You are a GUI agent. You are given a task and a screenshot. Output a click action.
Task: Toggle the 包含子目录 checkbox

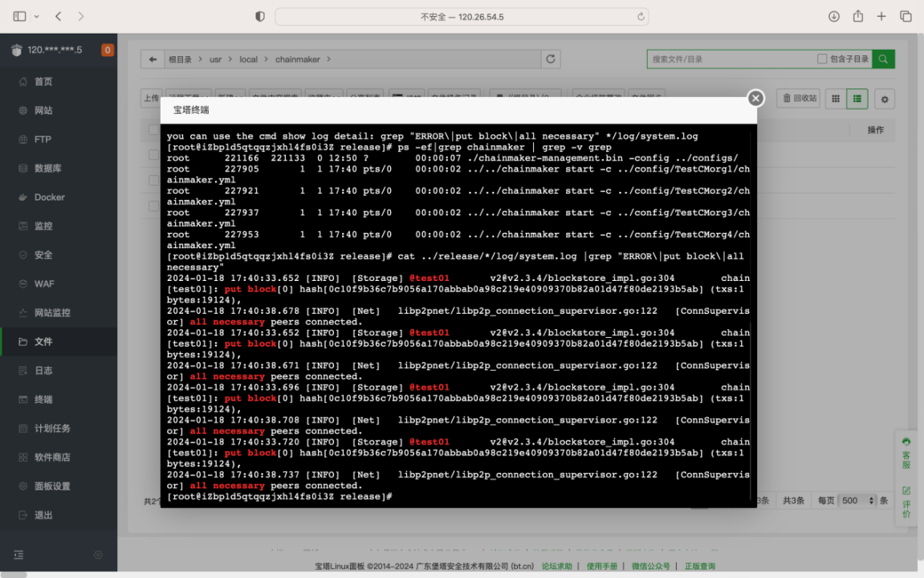tap(821, 59)
